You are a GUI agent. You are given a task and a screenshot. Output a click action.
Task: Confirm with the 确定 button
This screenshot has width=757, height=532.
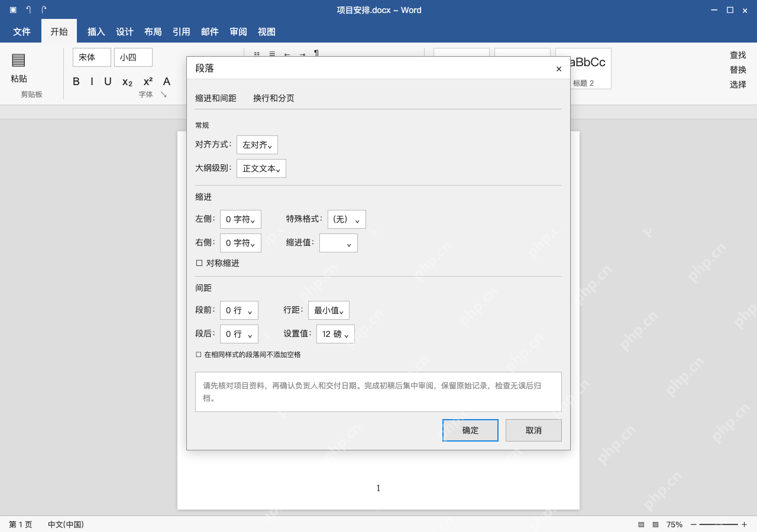click(470, 430)
